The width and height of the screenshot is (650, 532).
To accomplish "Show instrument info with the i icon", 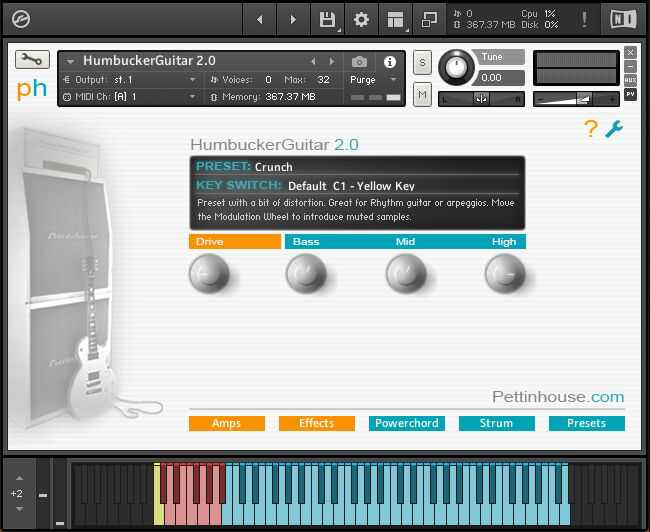I will tap(390, 62).
